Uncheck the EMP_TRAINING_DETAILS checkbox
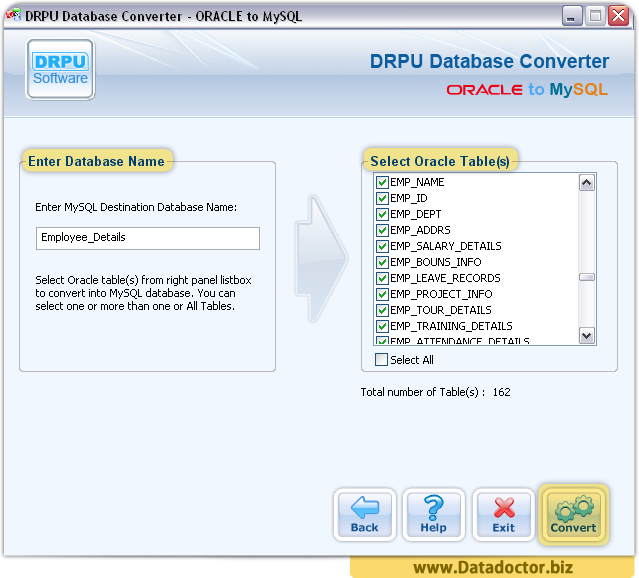The image size is (639, 578). click(382, 326)
